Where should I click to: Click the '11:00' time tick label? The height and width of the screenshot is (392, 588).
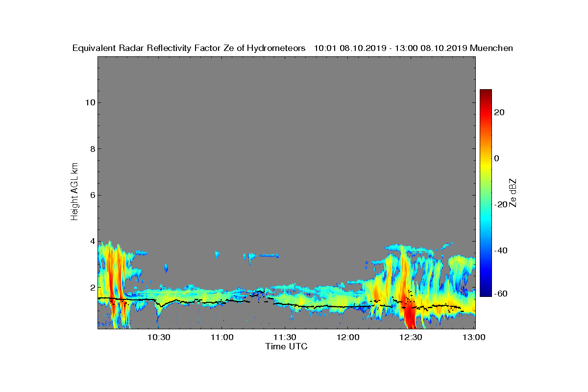pyautogui.click(x=222, y=338)
